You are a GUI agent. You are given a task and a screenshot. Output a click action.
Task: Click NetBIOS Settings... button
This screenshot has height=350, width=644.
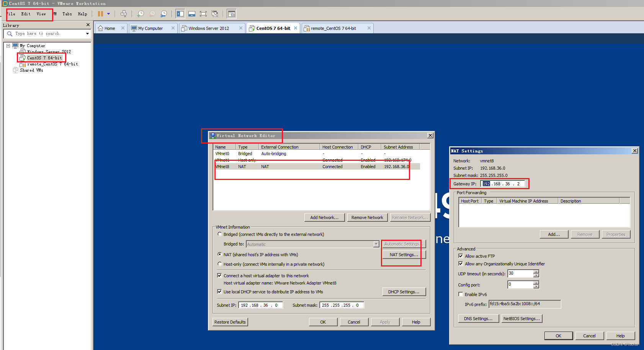point(522,319)
